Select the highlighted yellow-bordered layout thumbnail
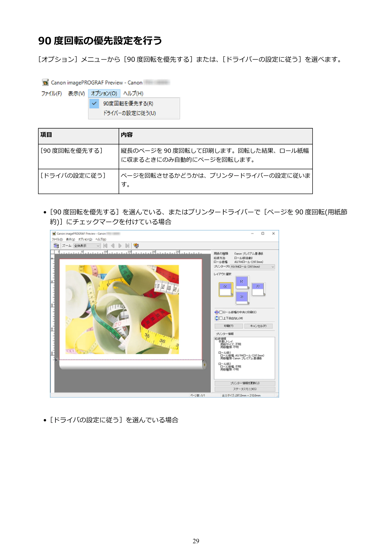392x555 pixels. pyautogui.click(x=226, y=289)
